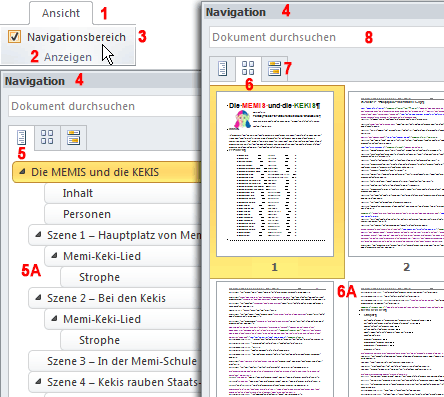Open the fourth page thumbnail below page 2
Screen dimensions: 444x397
[396, 339]
